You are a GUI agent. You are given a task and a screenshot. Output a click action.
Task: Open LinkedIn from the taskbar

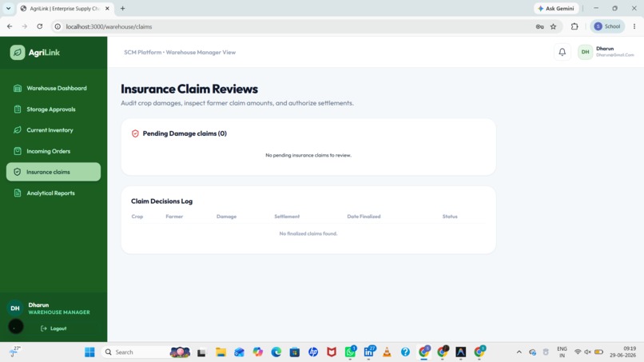(369, 352)
